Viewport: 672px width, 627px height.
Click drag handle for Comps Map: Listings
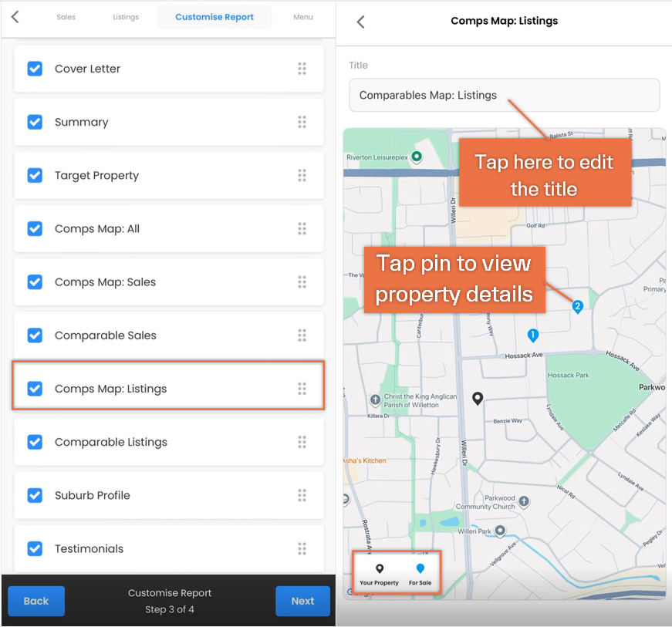(x=302, y=389)
